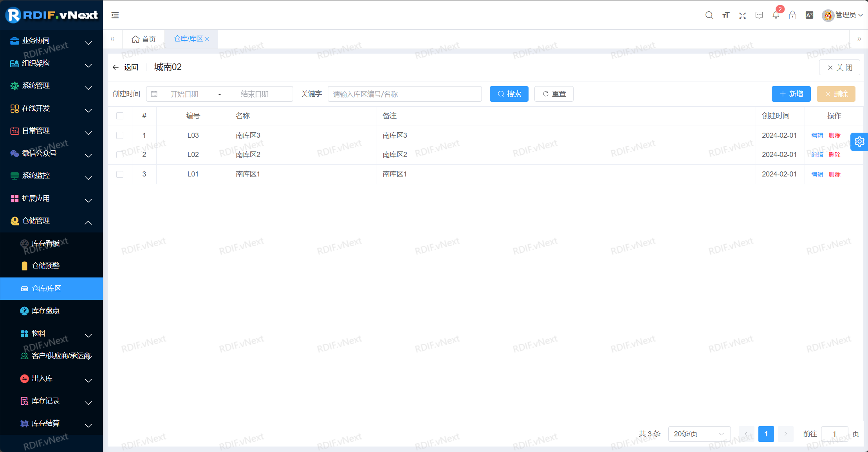
Task: Click the lock screen icon
Action: coord(792,15)
